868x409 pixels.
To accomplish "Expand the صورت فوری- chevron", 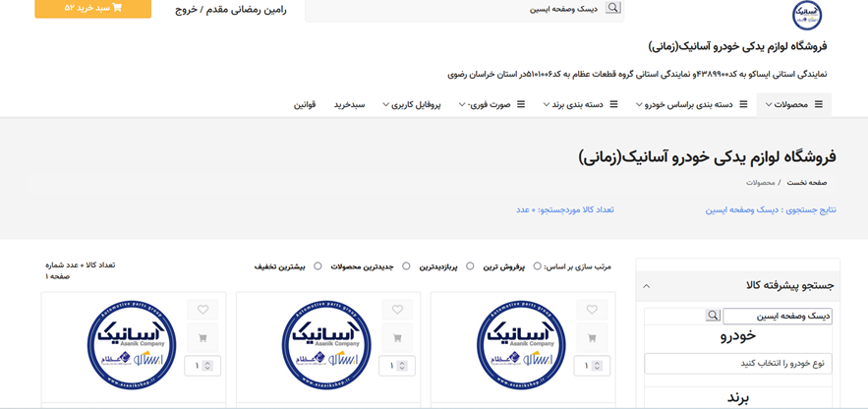I will point(461,104).
